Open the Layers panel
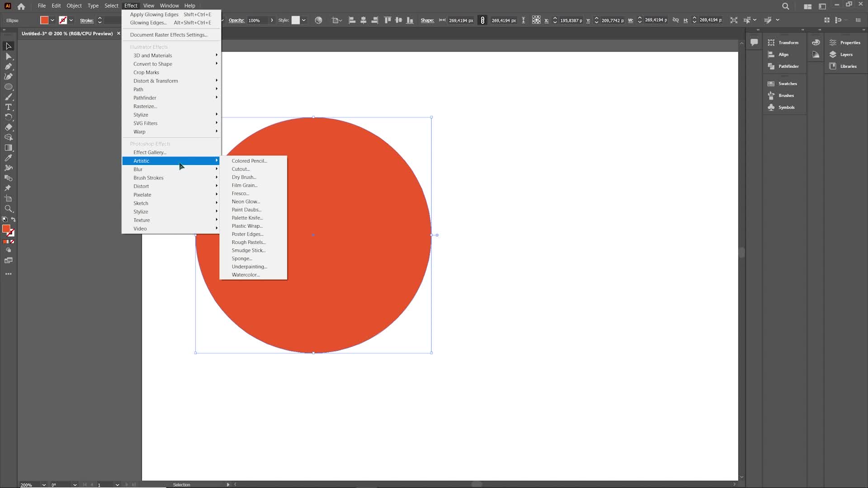Image resolution: width=868 pixels, height=488 pixels. pyautogui.click(x=841, y=55)
